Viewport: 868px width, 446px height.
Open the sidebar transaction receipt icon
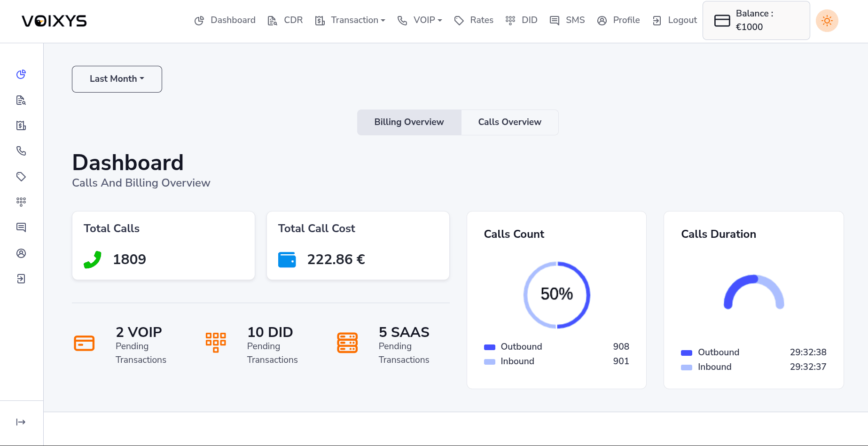21,125
